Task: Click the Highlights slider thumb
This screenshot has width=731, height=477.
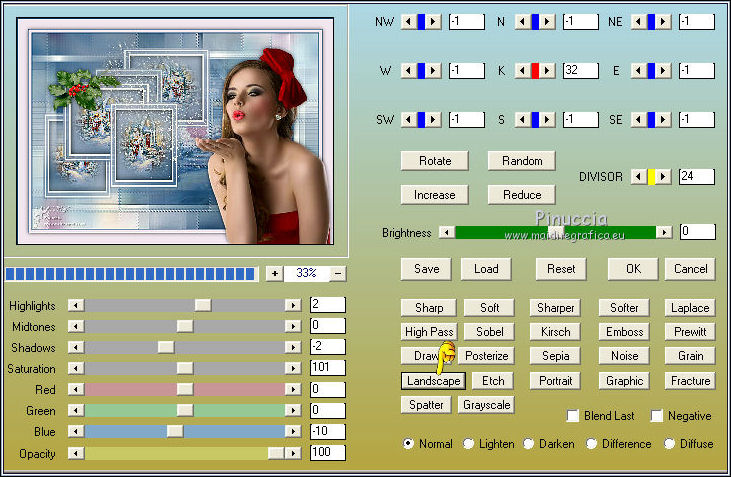Action: [203, 305]
